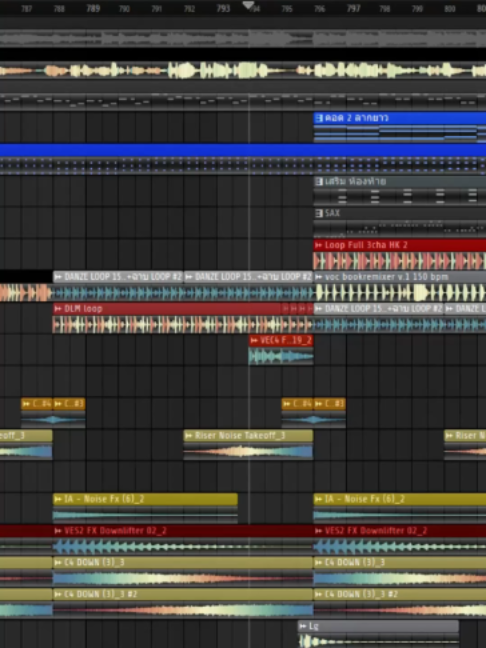Click the pattern icon on SAX clip
This screenshot has height=648, width=486.
319,213
